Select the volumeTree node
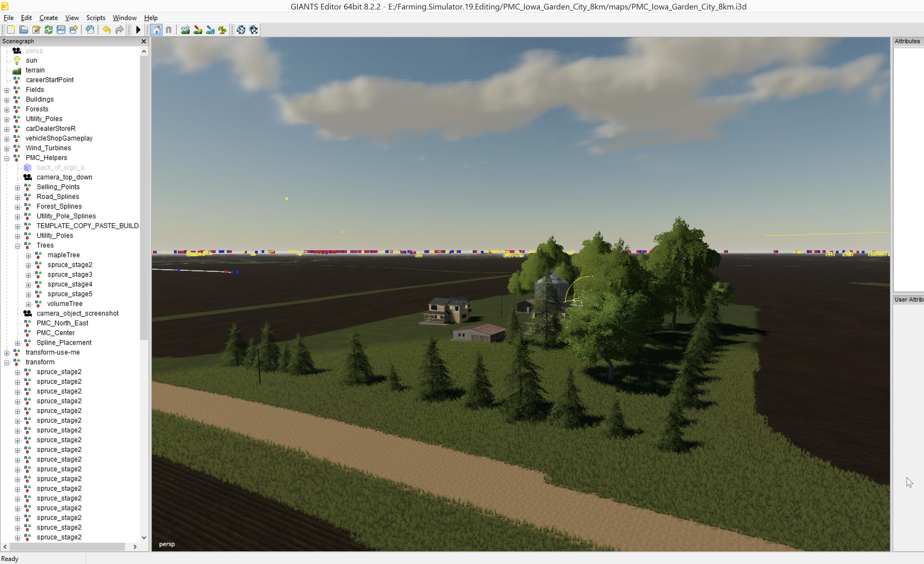Viewport: 924px width, 564px height. pyautogui.click(x=65, y=304)
